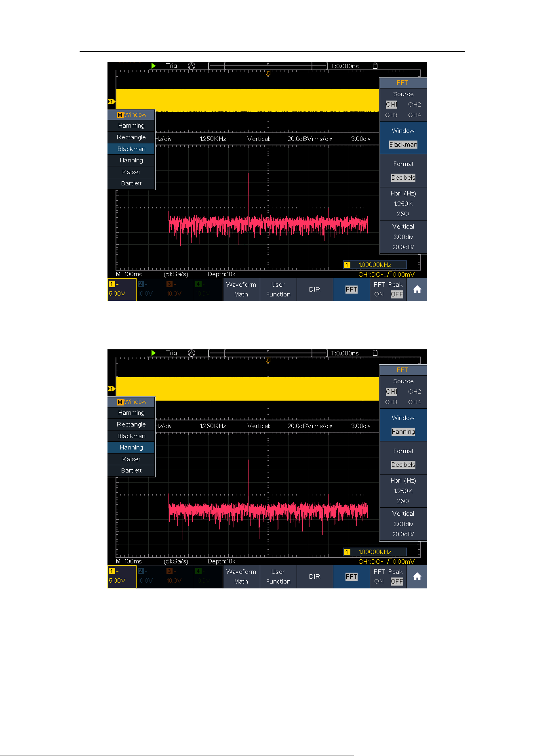Click yellow channel 1 ground marker, Blackman screen
Viewport: 535px width, 756px height.
click(x=112, y=102)
